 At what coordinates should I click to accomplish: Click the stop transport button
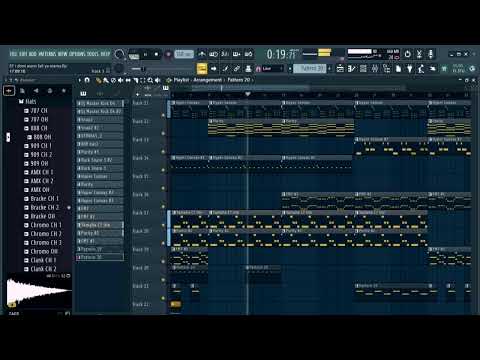(156, 54)
